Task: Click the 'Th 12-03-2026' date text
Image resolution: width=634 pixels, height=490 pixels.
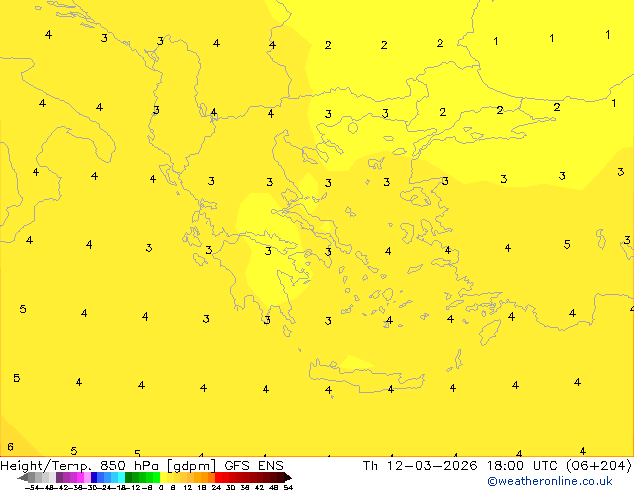Action: [x=420, y=466]
